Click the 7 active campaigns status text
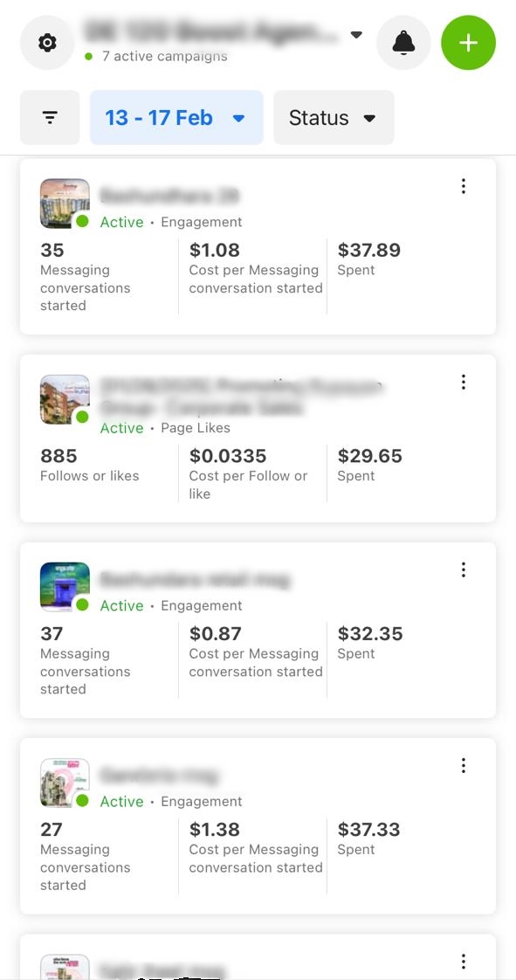This screenshot has width=516, height=980. [164, 56]
